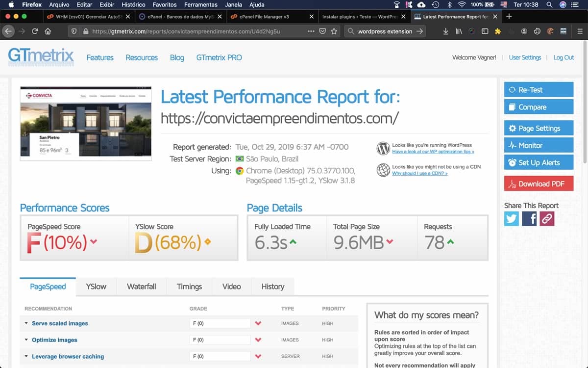The height and width of the screenshot is (368, 588).
Task: Open the Favoritos menu
Action: [x=165, y=4]
